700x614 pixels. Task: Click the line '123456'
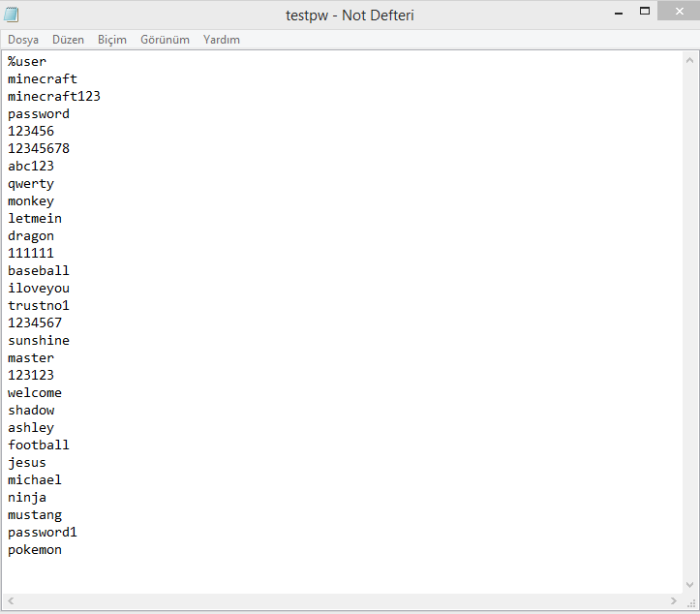(x=31, y=132)
